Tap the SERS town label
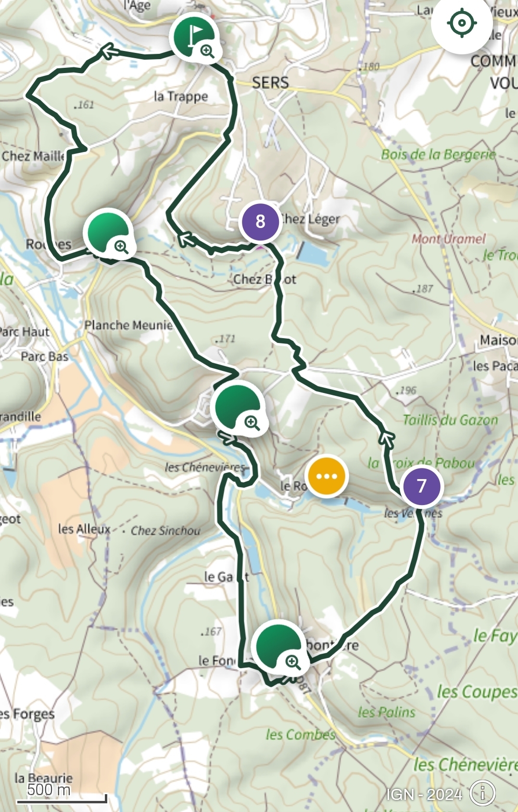518x812 pixels. [x=270, y=82]
